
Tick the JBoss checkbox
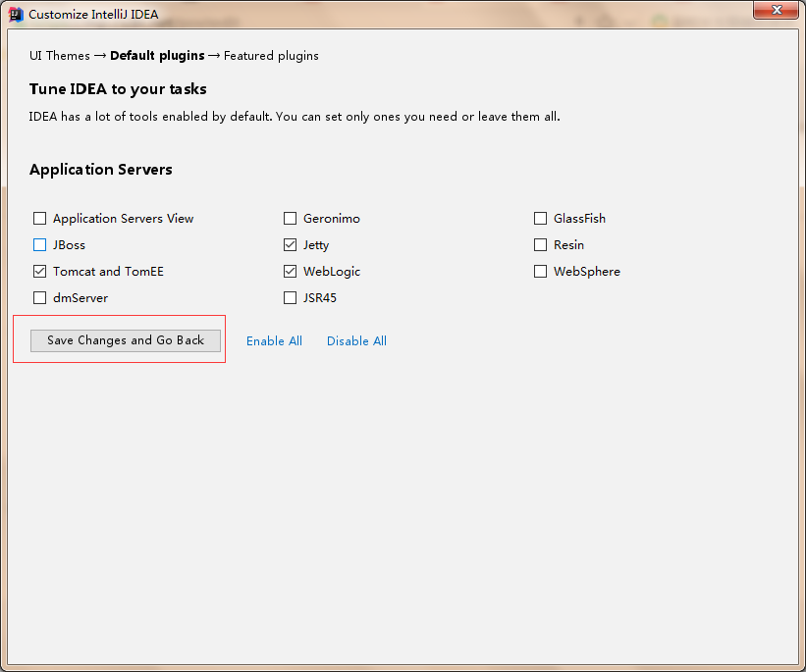click(39, 245)
